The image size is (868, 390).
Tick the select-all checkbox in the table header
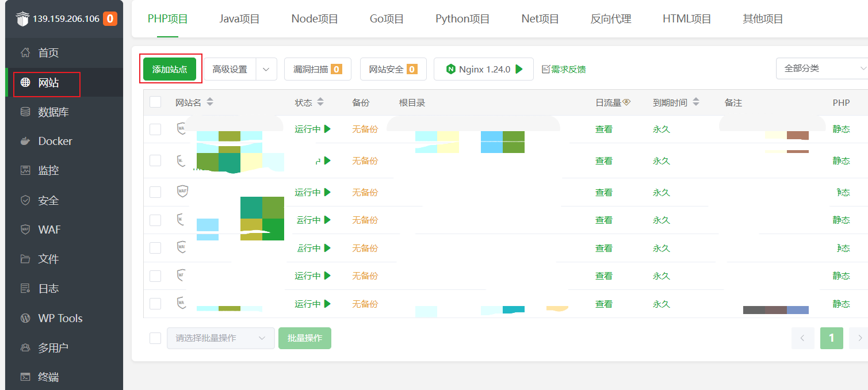pos(155,102)
